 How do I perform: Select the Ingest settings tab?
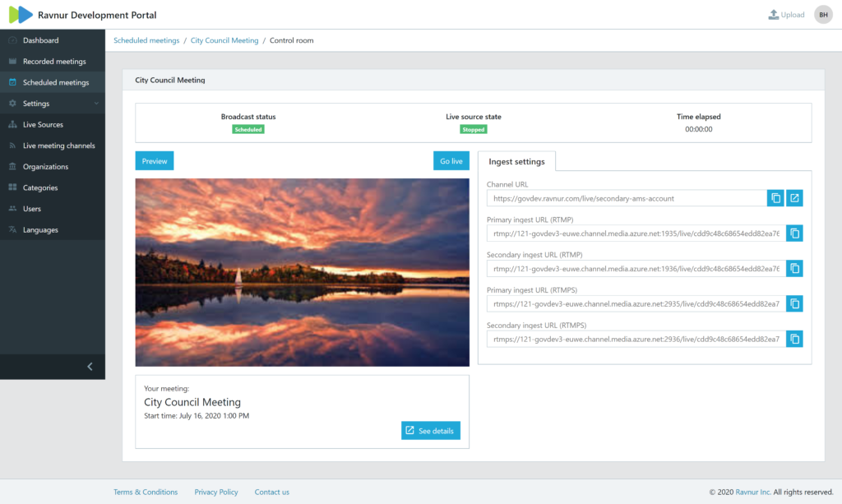516,161
